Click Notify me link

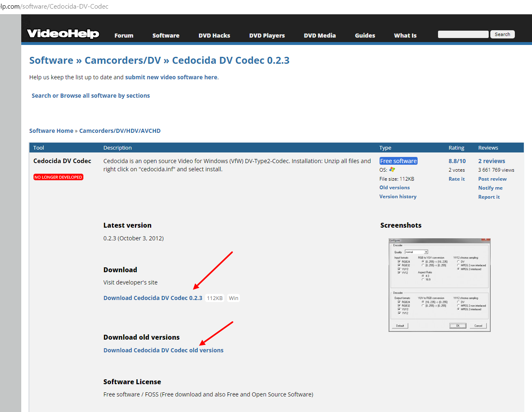[x=490, y=188]
